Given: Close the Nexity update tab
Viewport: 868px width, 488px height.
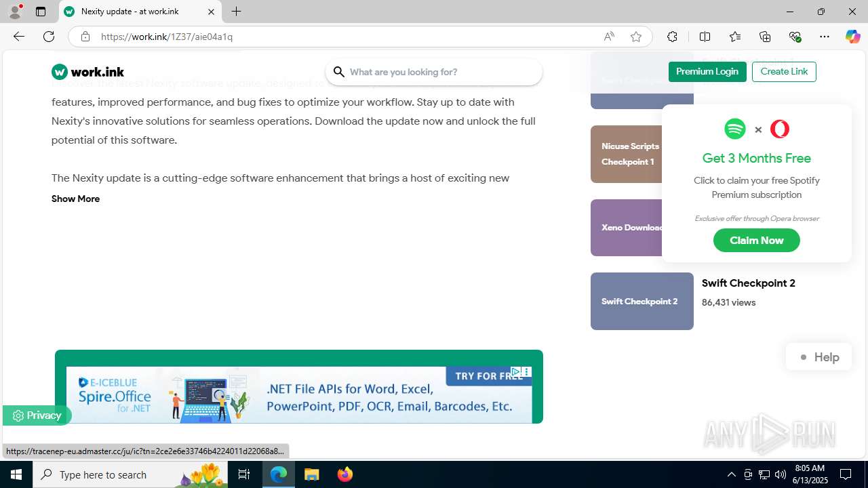Looking at the screenshot, I should pyautogui.click(x=211, y=12).
